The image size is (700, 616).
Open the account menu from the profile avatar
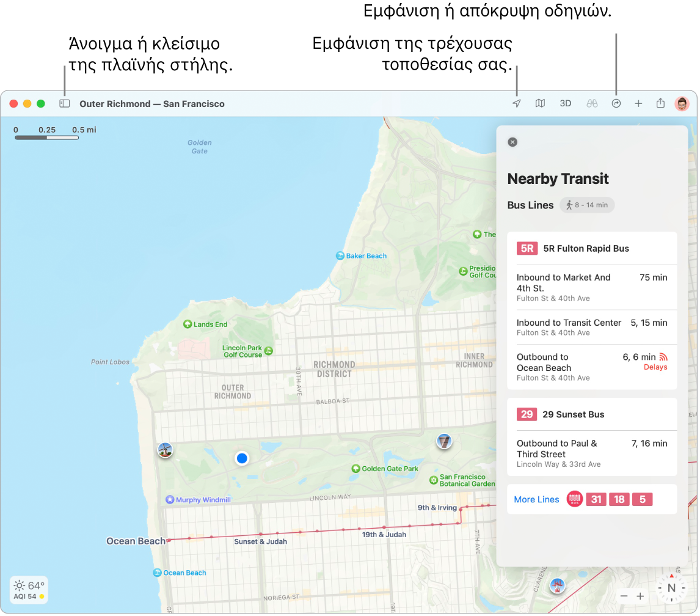pyautogui.click(x=682, y=103)
